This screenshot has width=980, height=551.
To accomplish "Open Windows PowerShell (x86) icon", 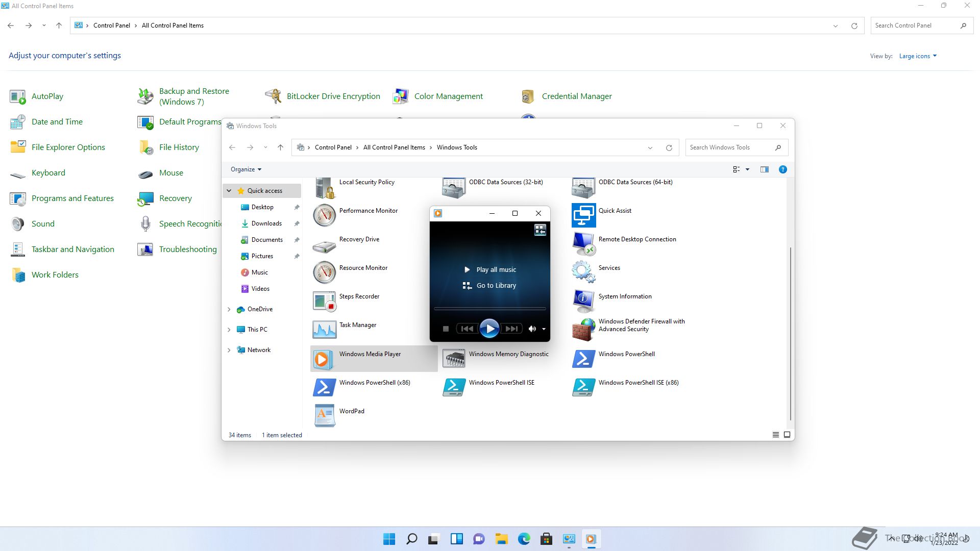I will pos(325,387).
